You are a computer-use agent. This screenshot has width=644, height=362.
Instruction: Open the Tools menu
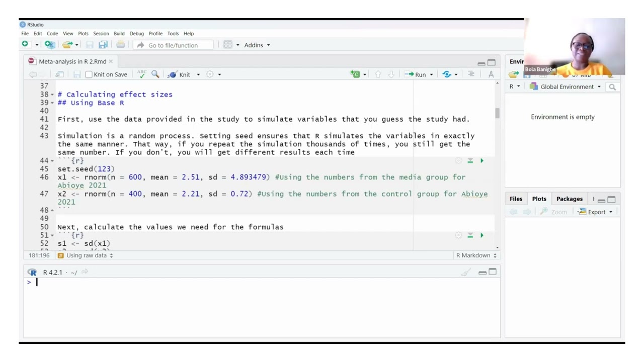(173, 33)
